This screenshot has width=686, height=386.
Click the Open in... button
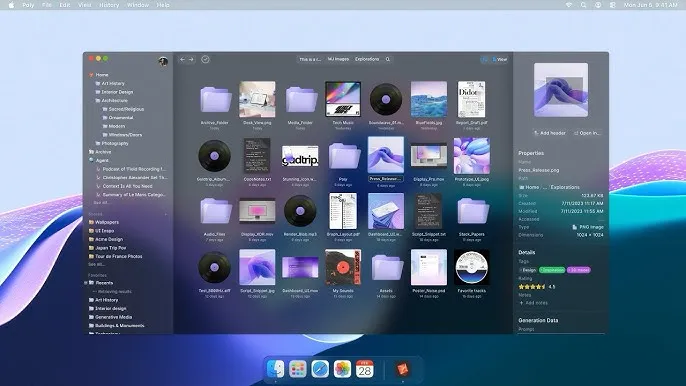(x=587, y=133)
